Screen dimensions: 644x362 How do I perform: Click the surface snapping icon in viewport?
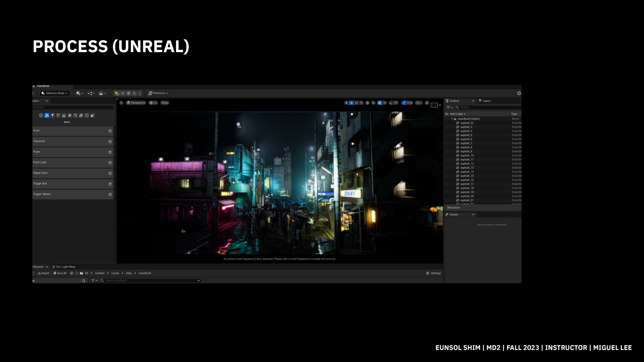373,103
